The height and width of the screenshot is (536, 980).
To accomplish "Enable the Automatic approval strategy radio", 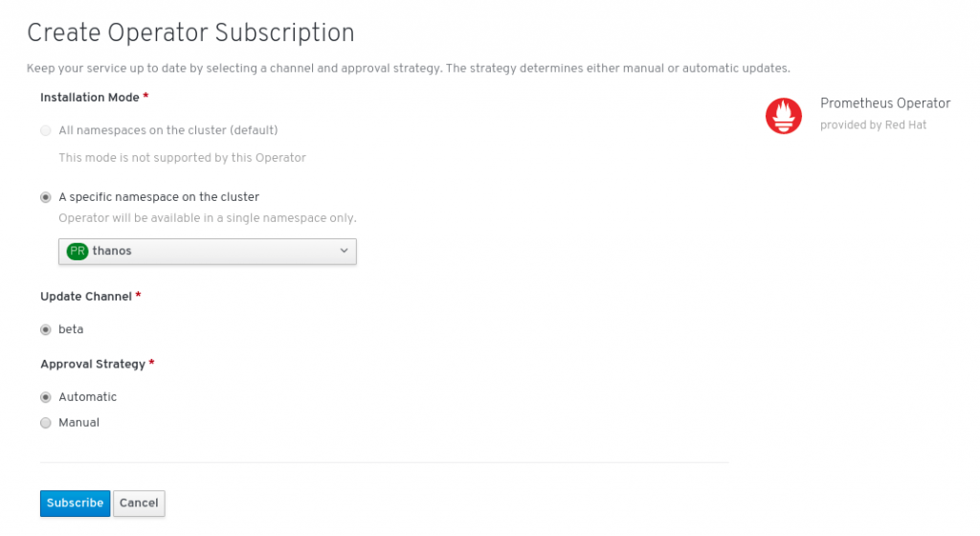I will click(x=46, y=397).
